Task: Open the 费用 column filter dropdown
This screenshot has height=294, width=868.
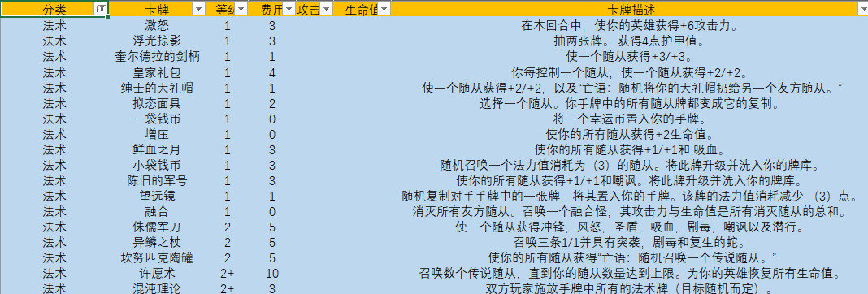Action: point(289,9)
